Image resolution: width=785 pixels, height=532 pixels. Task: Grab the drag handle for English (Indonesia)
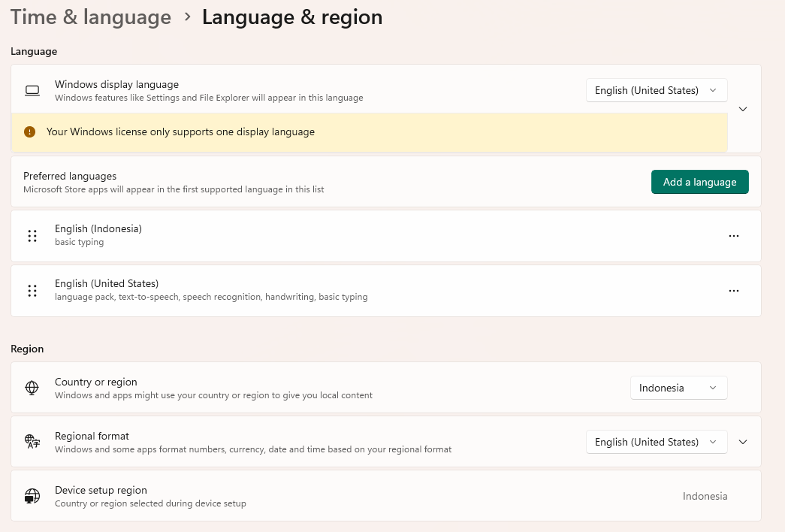[32, 236]
